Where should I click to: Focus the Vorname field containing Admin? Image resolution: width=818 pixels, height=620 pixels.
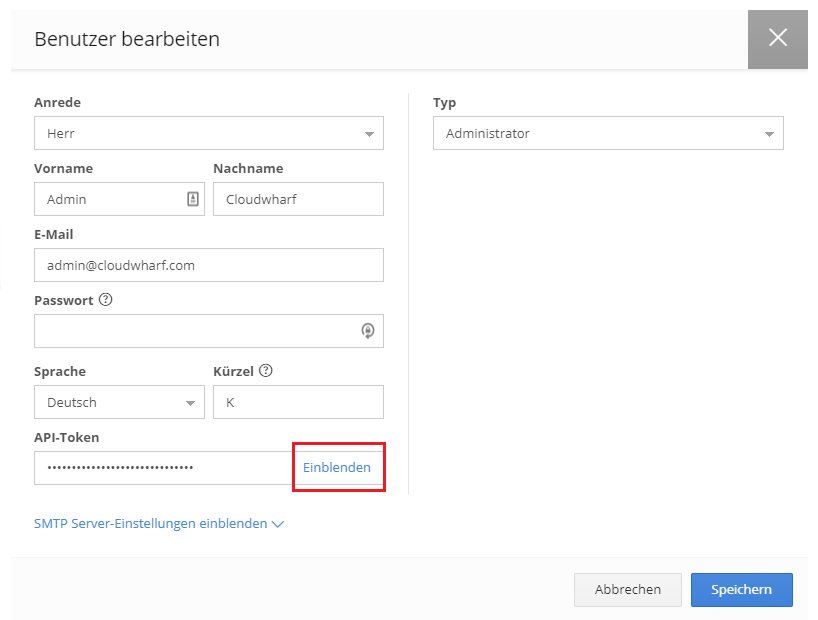point(110,199)
